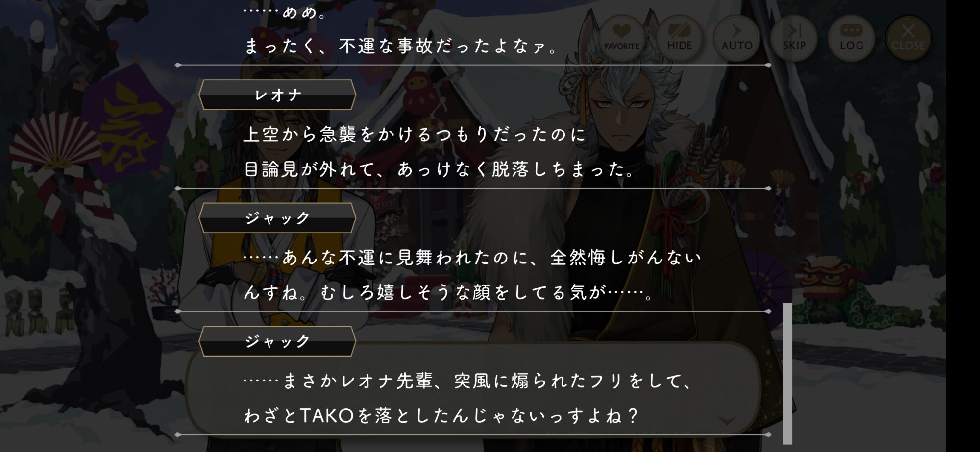Tap the line まったく、不運な事故だったよなァ

pyautogui.click(x=401, y=46)
